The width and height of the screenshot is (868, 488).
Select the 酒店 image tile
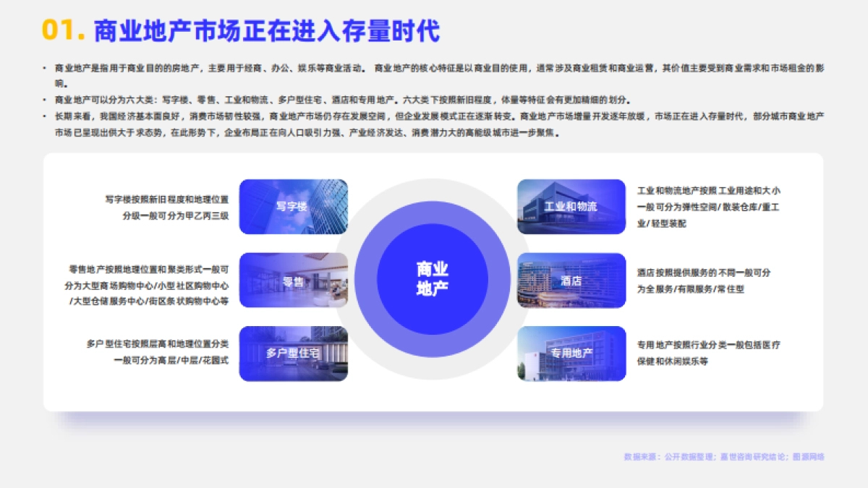pos(570,281)
